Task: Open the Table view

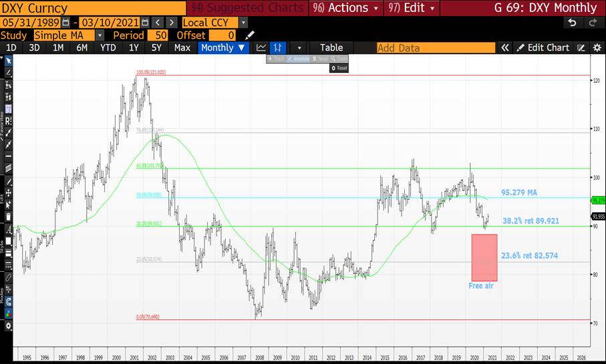Action: point(331,48)
